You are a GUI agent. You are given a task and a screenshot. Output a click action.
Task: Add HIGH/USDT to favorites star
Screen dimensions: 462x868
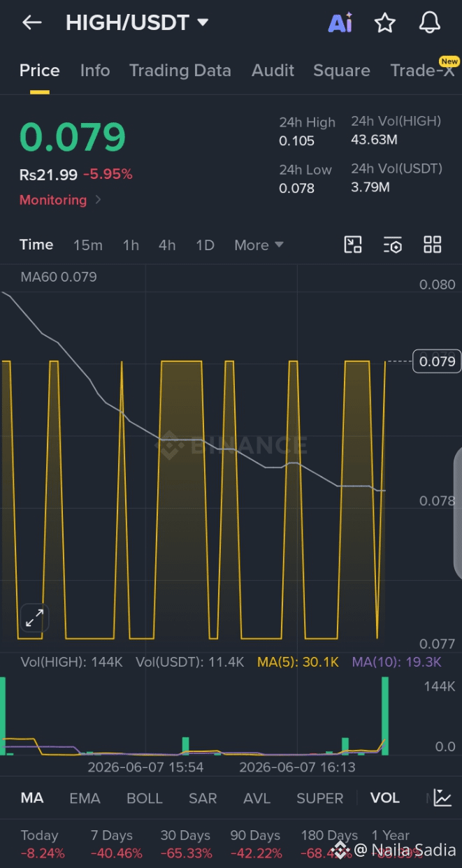tap(385, 23)
